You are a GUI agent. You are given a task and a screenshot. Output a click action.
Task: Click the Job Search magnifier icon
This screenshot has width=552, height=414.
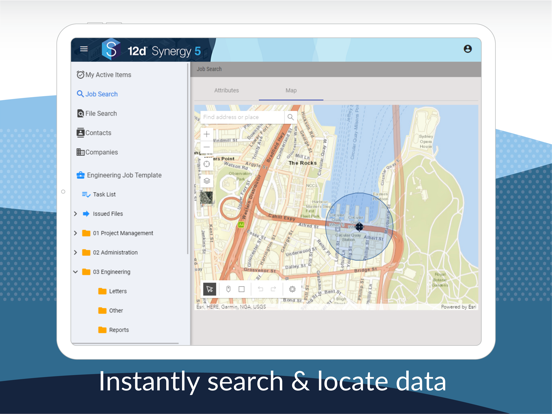tap(80, 94)
